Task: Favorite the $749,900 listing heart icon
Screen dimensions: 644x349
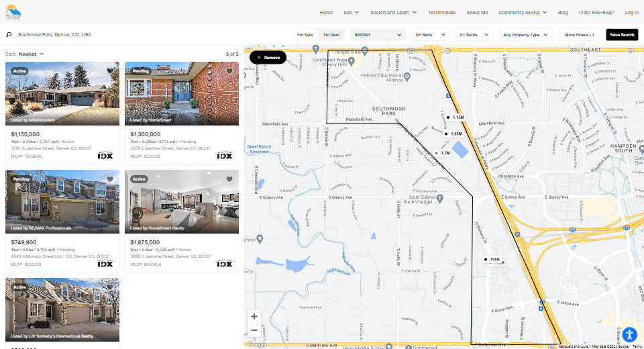Action: click(x=109, y=179)
